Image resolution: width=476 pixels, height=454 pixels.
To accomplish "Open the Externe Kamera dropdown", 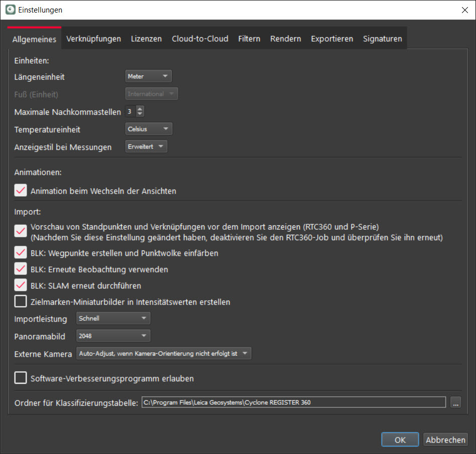I will tap(164, 353).
